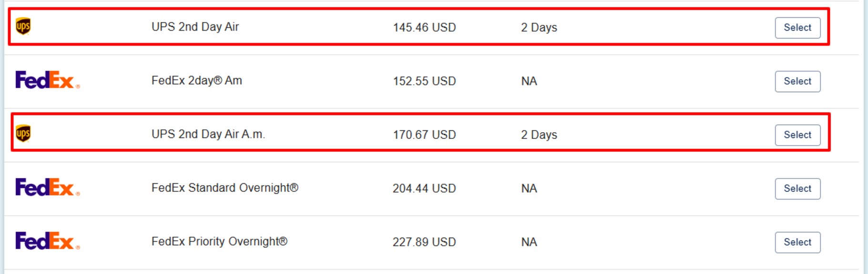The image size is (868, 274).
Task: Click the 152.55 USD price
Action: (424, 81)
